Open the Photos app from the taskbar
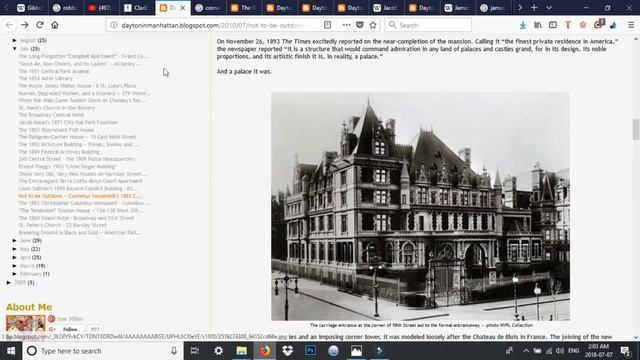The image size is (640, 360). pyautogui.click(x=356, y=351)
